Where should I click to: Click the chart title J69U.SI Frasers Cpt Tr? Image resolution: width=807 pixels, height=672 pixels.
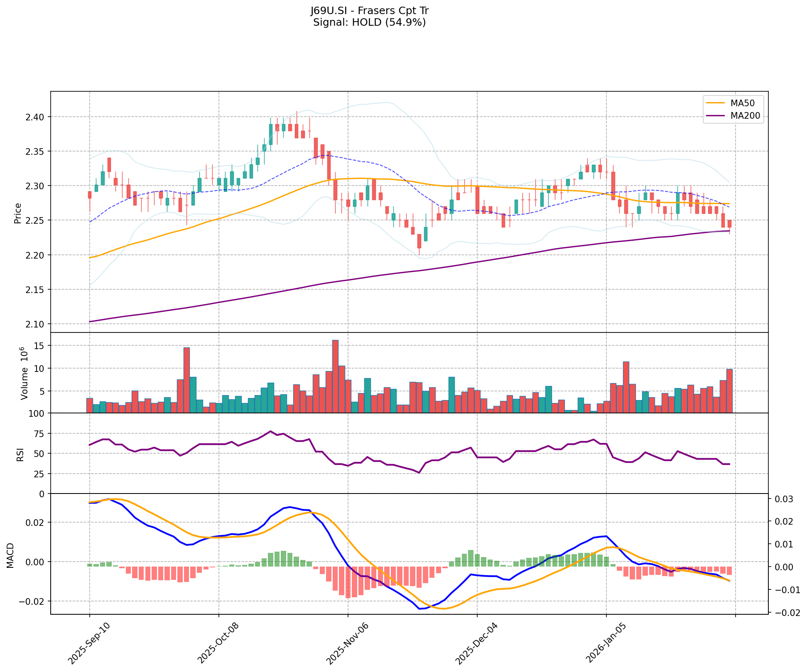369,11
